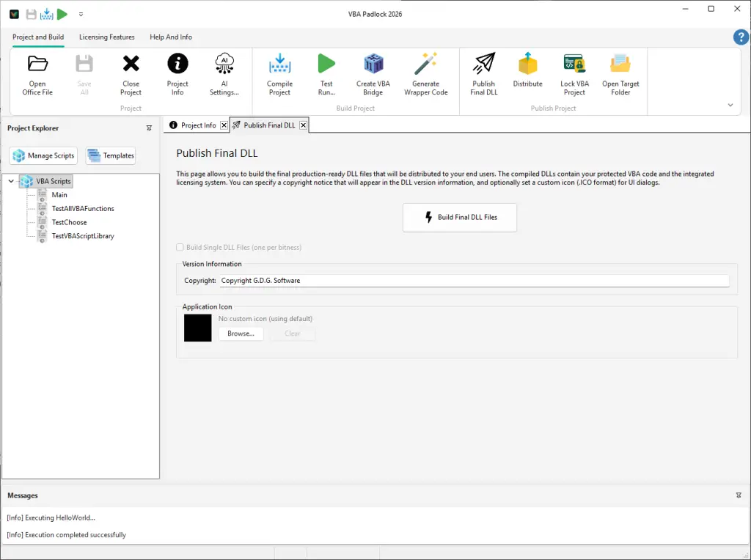This screenshot has width=751, height=560.
Task: Expand the ribbon overflow chevron
Action: coord(729,105)
